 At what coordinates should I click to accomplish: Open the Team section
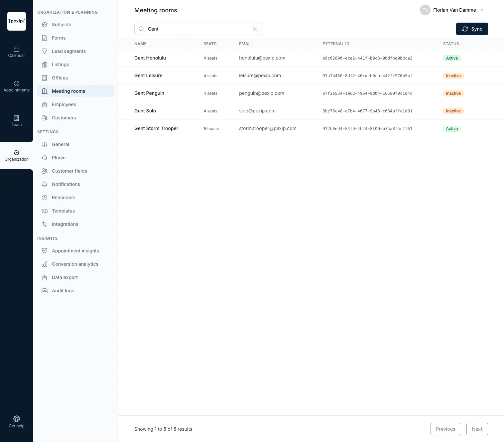[17, 121]
